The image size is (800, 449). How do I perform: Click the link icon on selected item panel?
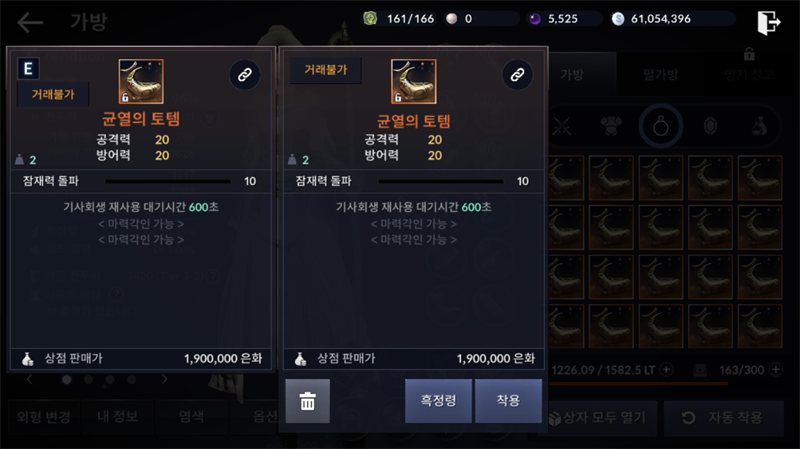[x=517, y=75]
